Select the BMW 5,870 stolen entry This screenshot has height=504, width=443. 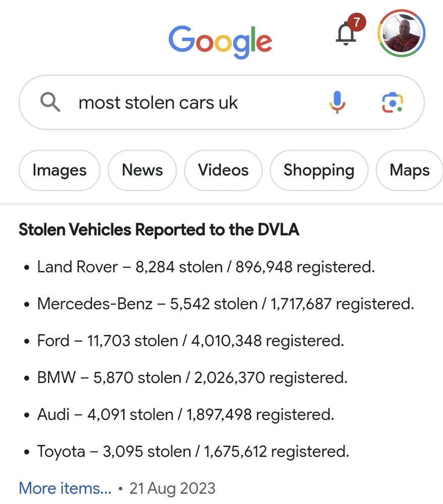pos(192,377)
